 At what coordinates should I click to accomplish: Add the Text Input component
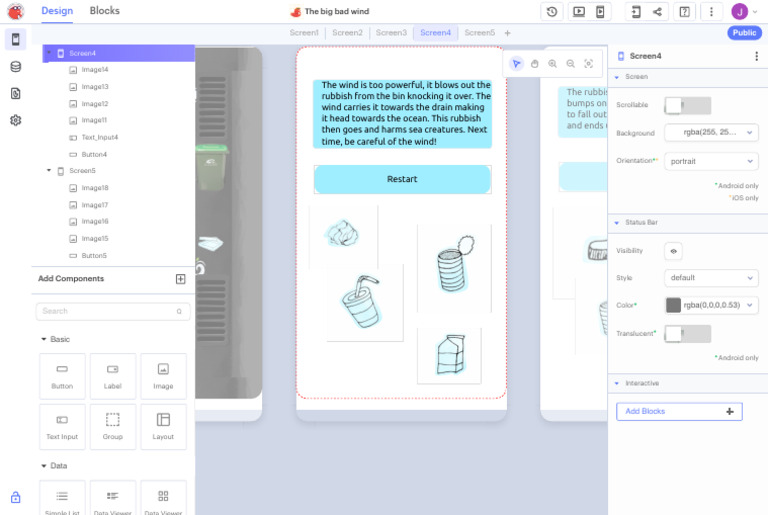pos(62,427)
